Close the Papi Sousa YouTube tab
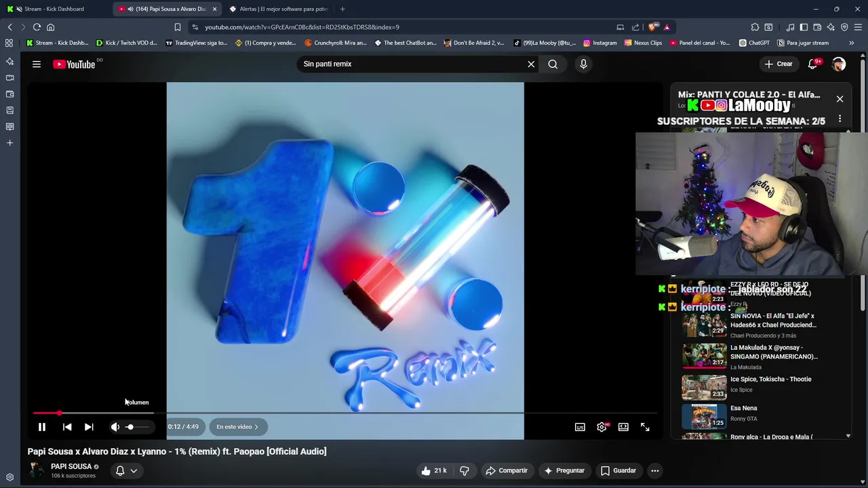 (x=214, y=9)
